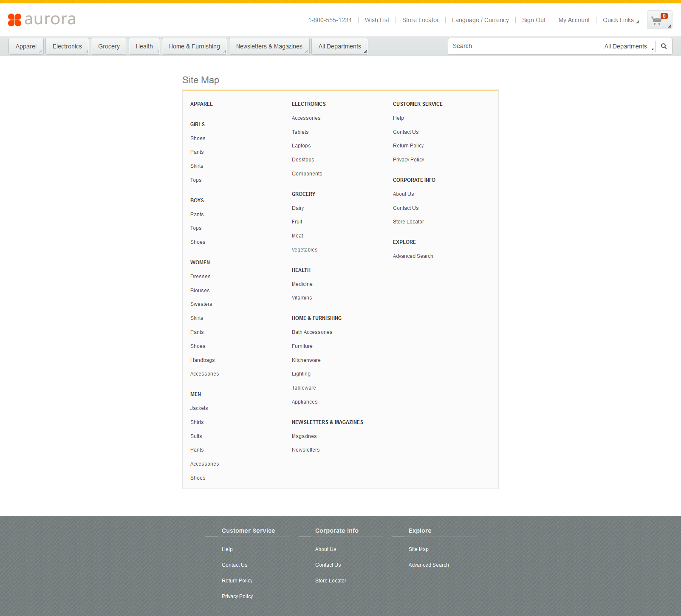This screenshot has width=681, height=616.
Task: Open Privacy Policy in site map
Action: click(409, 160)
